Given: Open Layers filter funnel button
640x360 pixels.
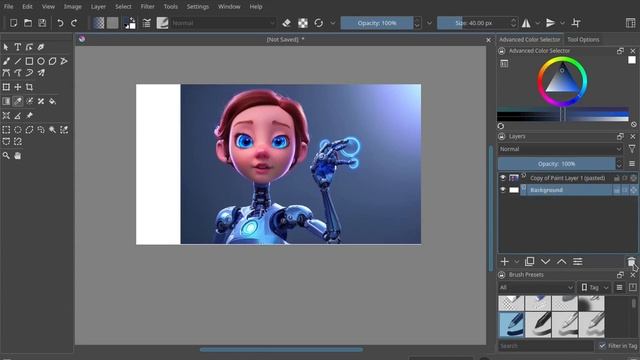Looking at the screenshot, I should [x=632, y=149].
